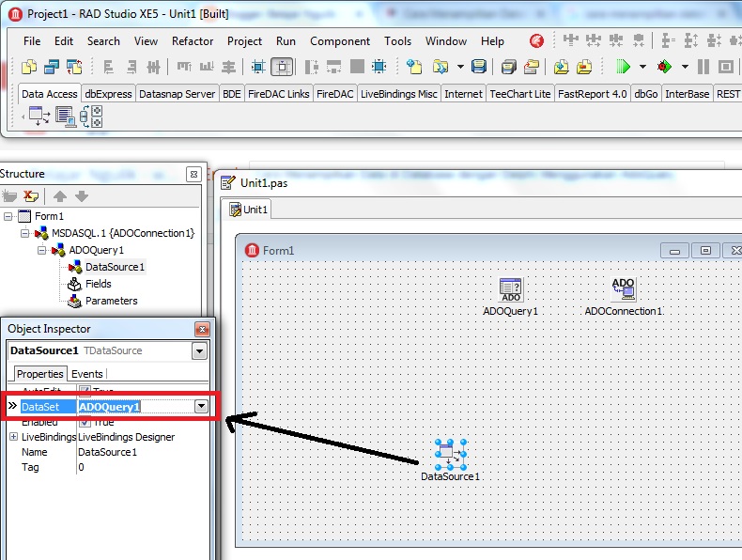The width and height of the screenshot is (742, 560).
Task: Open the Window menu
Action: [446, 41]
